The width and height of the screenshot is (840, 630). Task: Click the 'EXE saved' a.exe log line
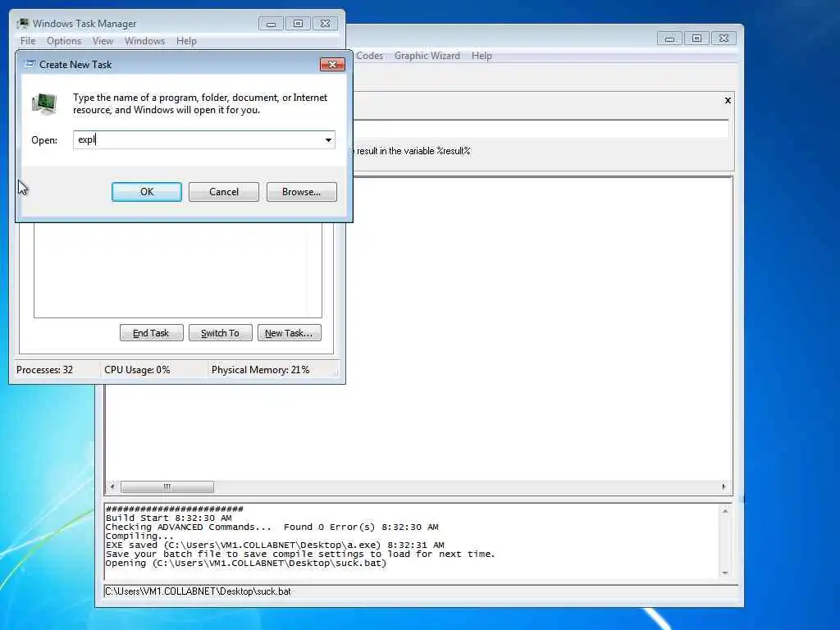[275, 546]
